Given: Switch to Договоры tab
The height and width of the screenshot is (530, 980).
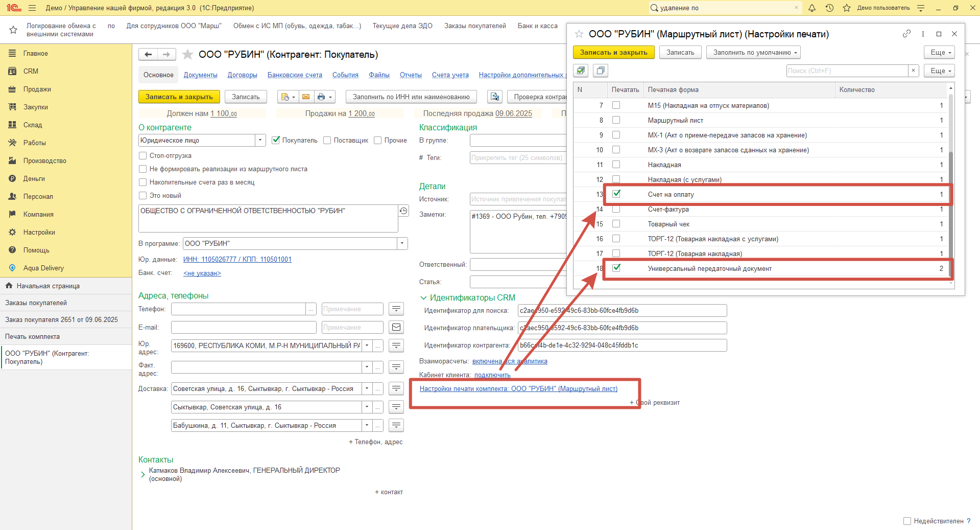Looking at the screenshot, I should tap(243, 75).
